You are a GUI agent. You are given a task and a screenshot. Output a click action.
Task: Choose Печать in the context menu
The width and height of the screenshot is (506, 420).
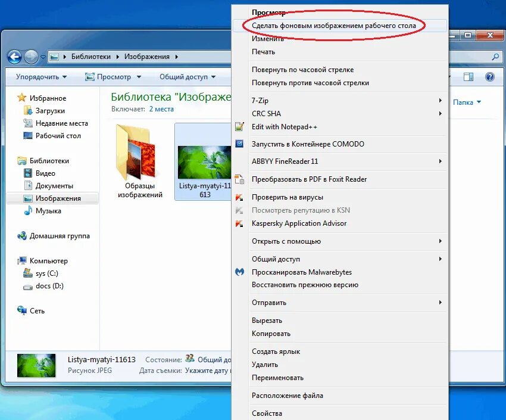[340, 52]
